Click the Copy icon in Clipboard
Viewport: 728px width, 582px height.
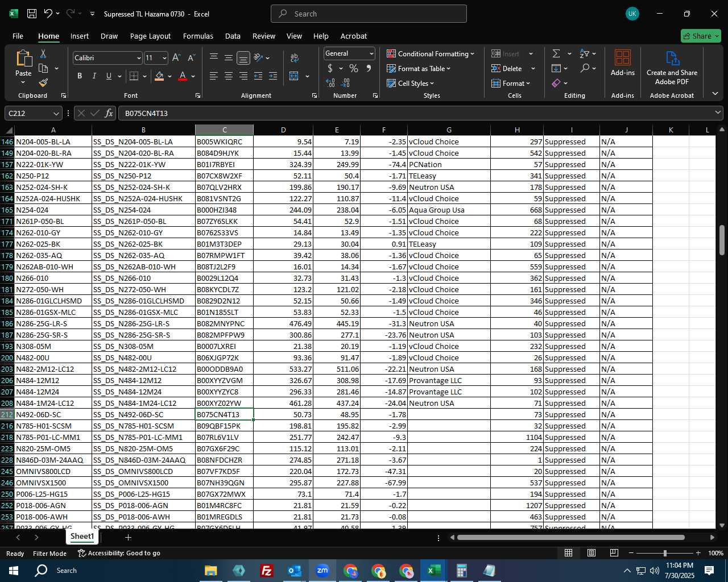pos(43,68)
